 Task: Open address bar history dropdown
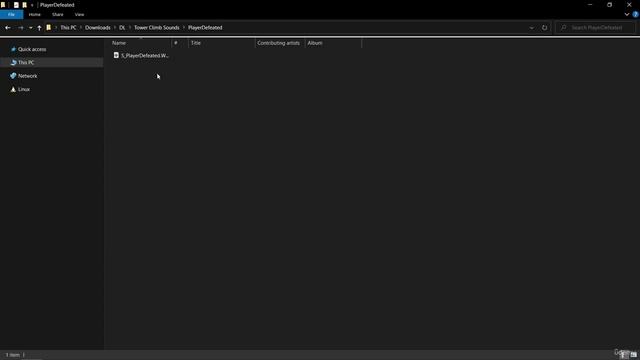531,28
